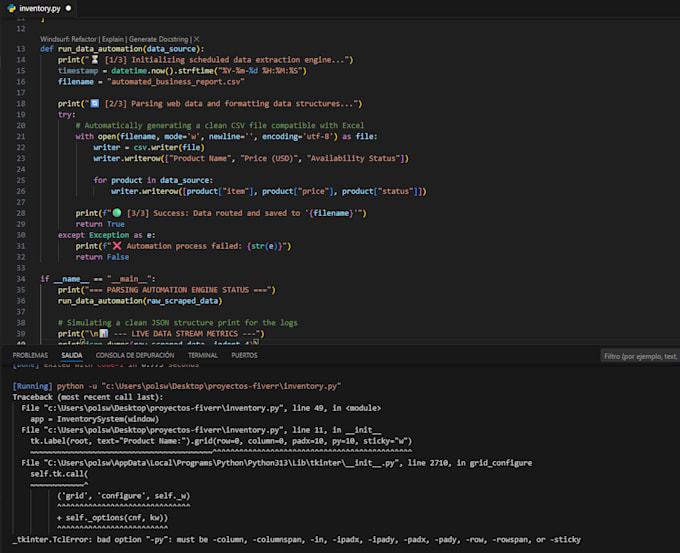Screen dimensions: 680x553
Task: Open inventory.py line 49 traceback link
Action: click(x=201, y=408)
